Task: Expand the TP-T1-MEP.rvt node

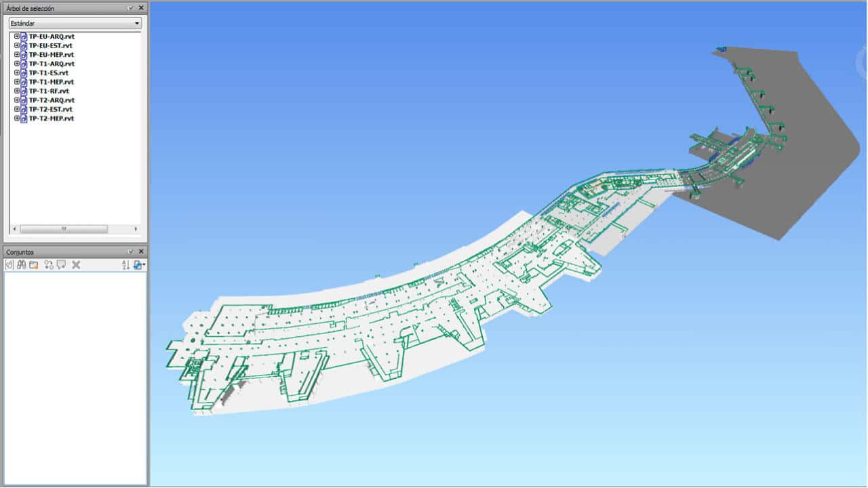Action: [x=17, y=82]
